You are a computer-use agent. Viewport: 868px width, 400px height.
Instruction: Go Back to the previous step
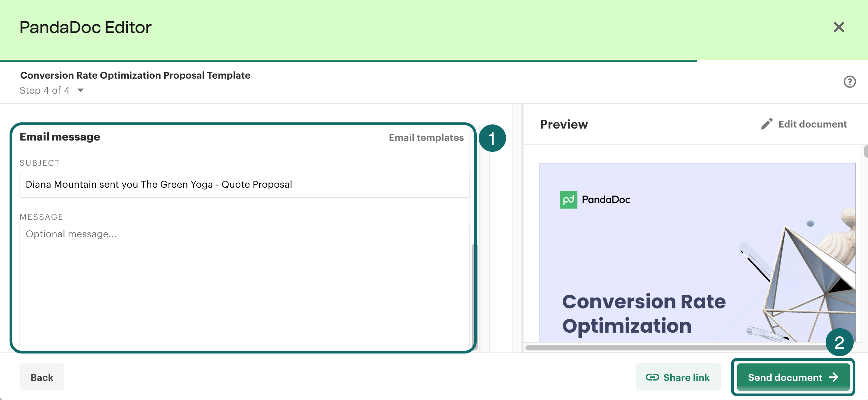click(x=42, y=377)
